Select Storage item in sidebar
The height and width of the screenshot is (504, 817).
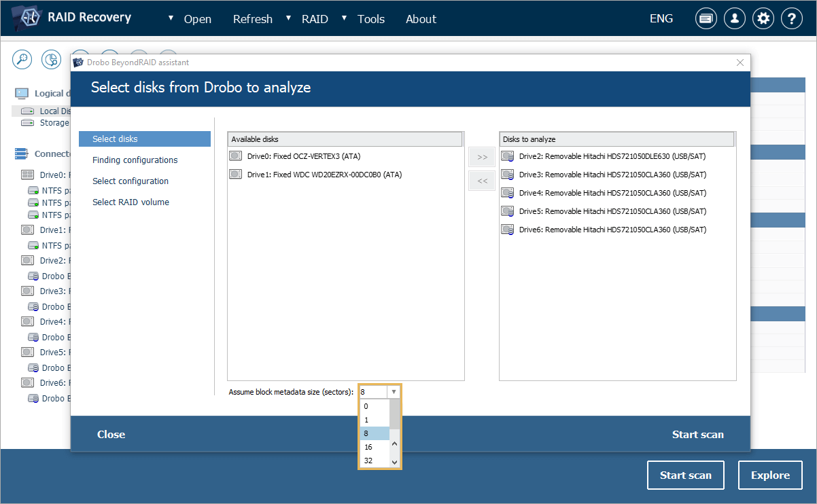(x=45, y=123)
